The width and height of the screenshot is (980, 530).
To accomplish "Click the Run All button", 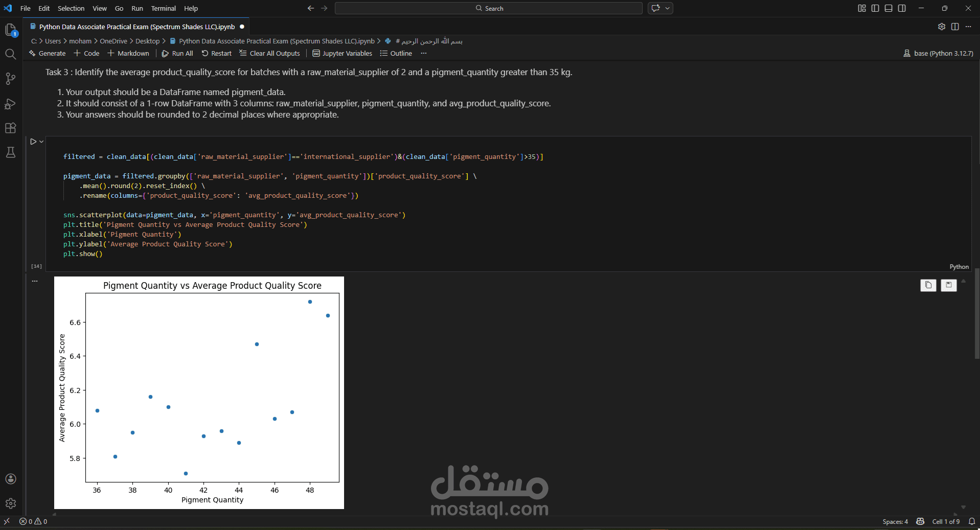I will point(177,53).
